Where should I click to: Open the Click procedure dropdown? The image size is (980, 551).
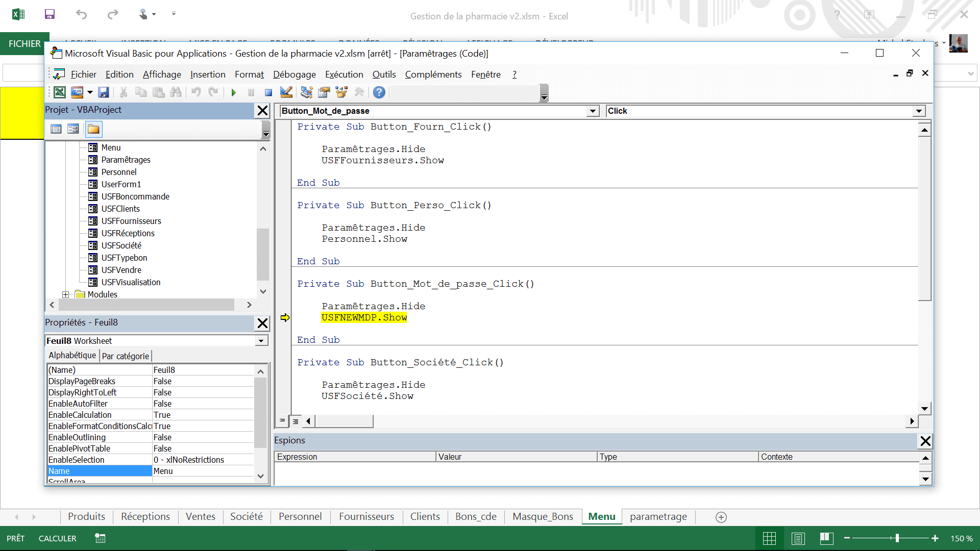[x=919, y=111]
